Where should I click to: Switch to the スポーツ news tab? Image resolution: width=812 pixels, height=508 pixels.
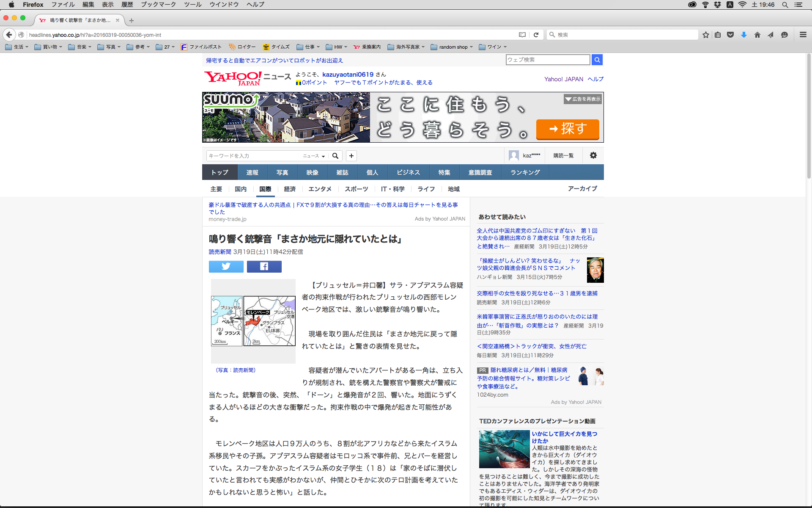point(356,189)
